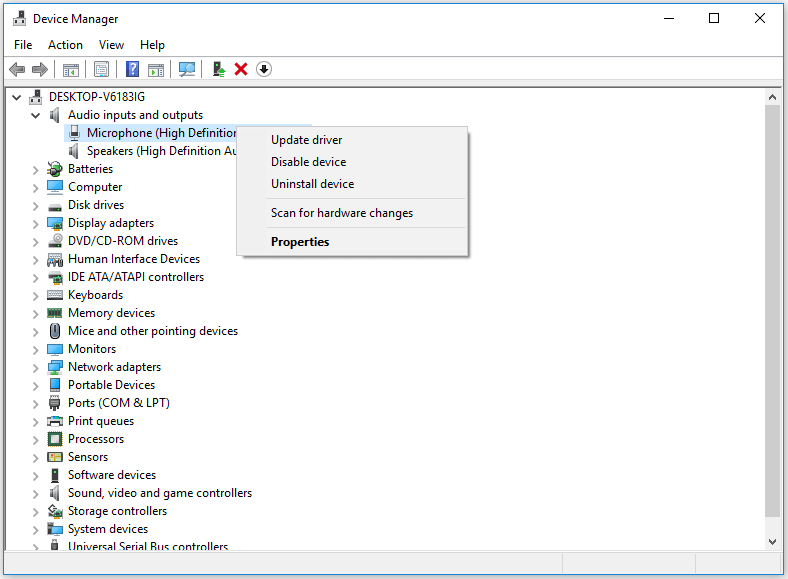Select the System devices row
The image size is (788, 579).
click(108, 529)
